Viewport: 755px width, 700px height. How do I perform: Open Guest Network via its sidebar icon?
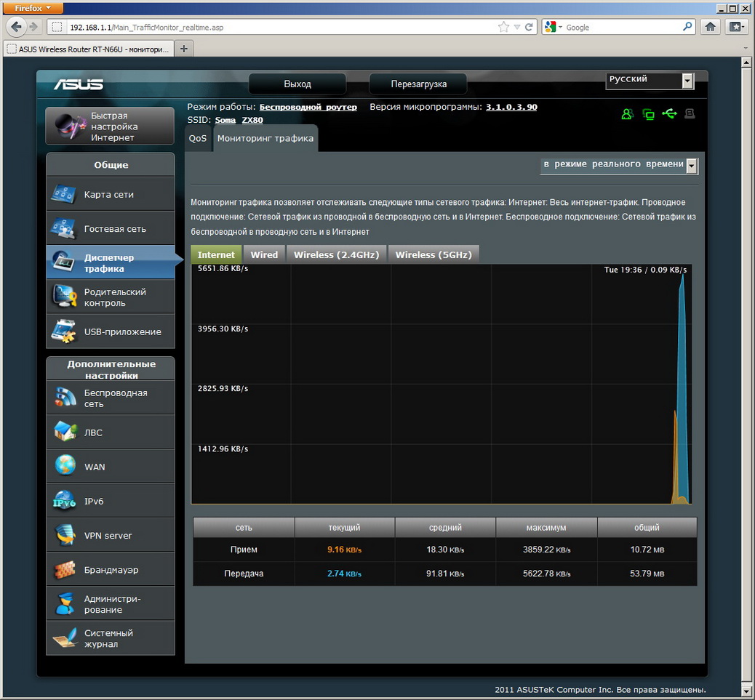tap(64, 228)
